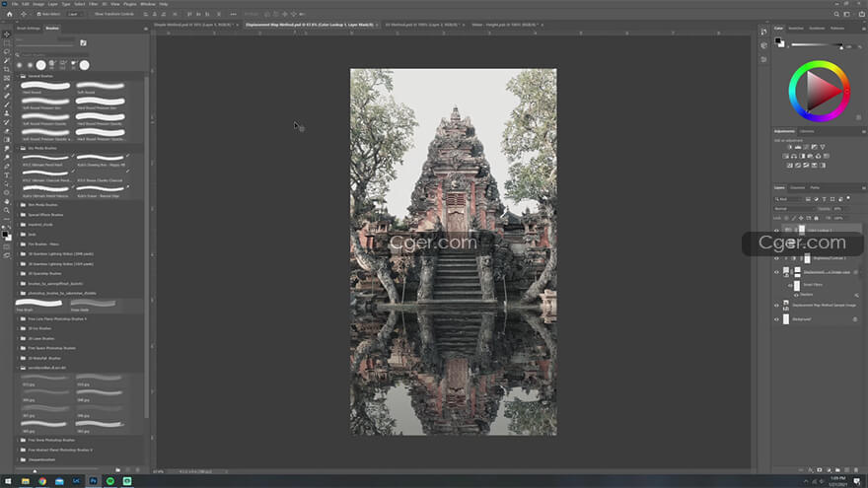Toggle Smart Filters visibility eye
Image resolution: width=868 pixels, height=488 pixels.
pos(790,286)
